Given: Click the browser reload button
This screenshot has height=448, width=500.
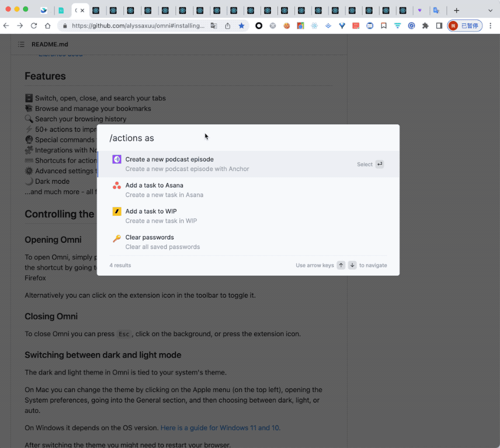Looking at the screenshot, I should 33,25.
